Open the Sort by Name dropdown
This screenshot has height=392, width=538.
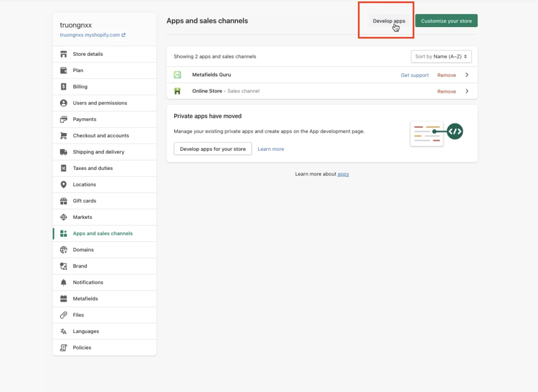click(x=441, y=56)
